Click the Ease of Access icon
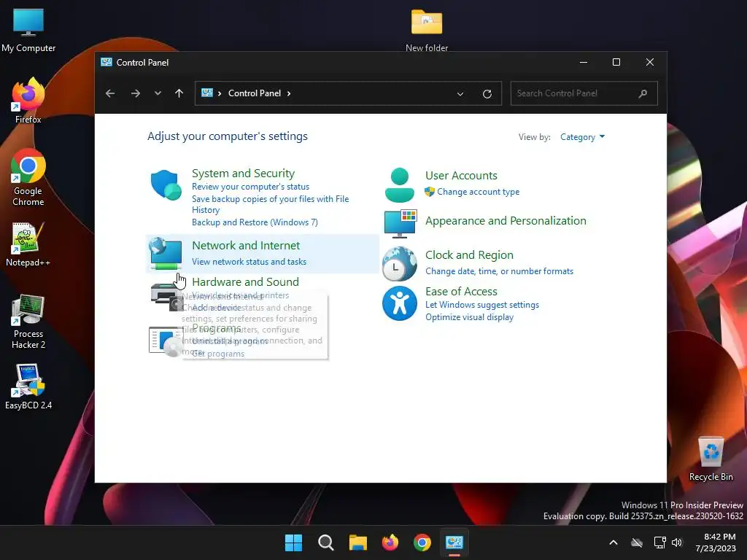 point(400,303)
